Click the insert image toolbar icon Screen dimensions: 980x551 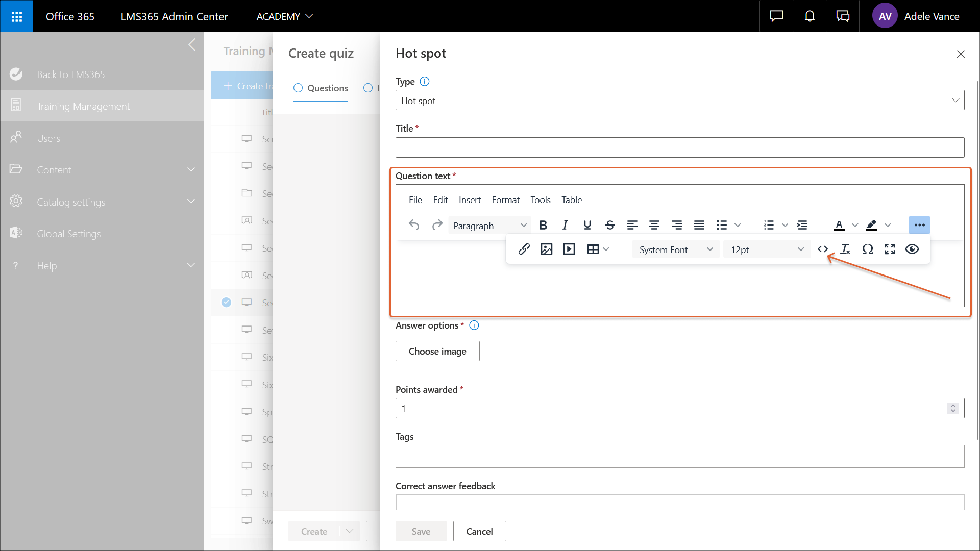click(x=546, y=249)
